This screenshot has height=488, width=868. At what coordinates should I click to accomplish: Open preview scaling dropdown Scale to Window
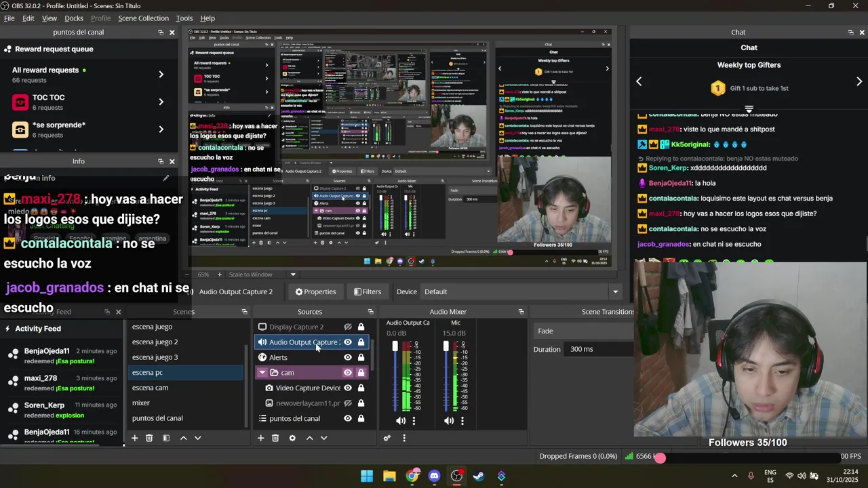(x=262, y=274)
